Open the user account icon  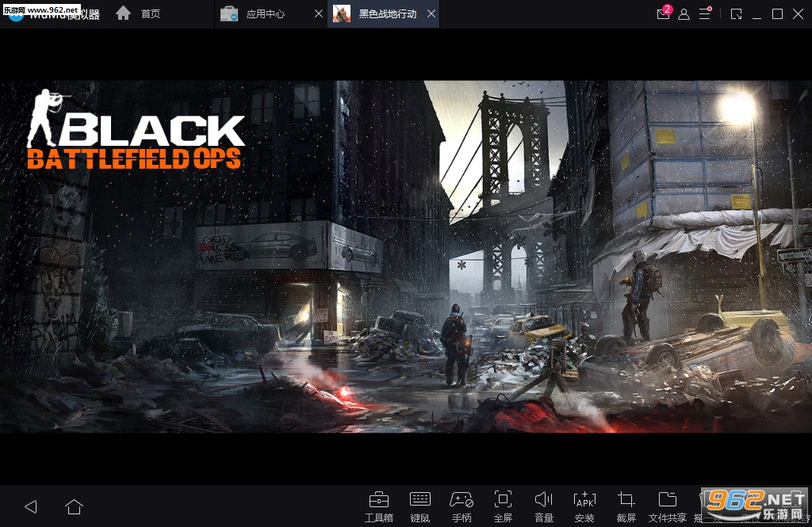coord(684,14)
